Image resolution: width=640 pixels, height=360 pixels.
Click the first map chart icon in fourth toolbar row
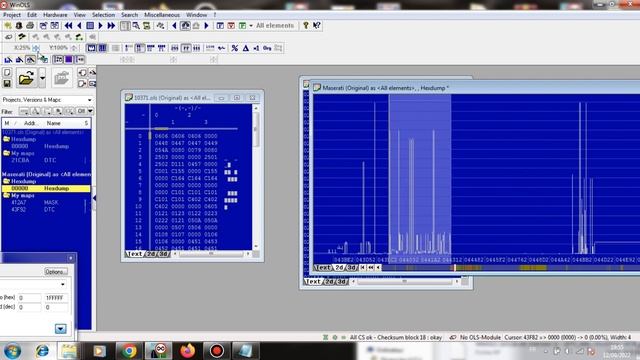click(x=8, y=60)
